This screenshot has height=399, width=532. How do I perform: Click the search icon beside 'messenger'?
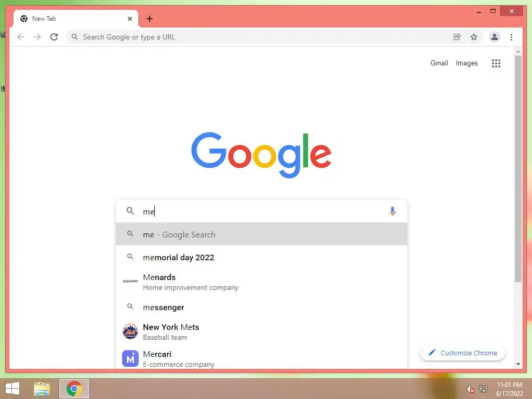130,307
